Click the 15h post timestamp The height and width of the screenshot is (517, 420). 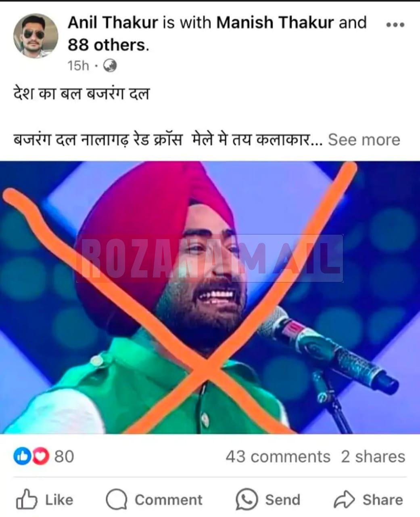(x=78, y=65)
